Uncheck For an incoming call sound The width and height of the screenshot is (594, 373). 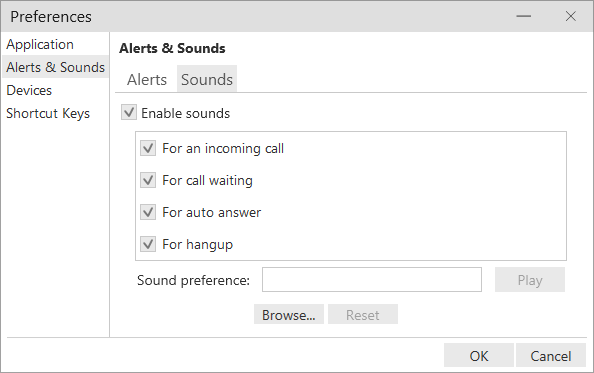pyautogui.click(x=148, y=148)
